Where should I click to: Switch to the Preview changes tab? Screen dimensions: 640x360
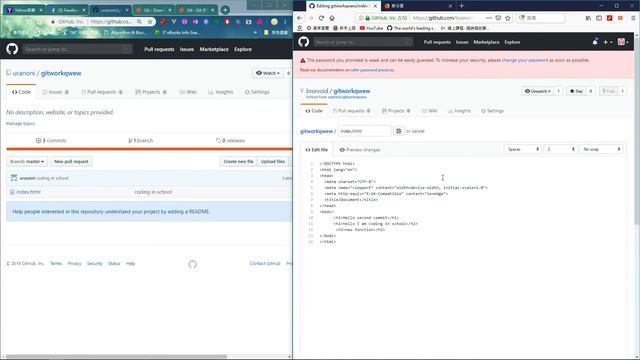(x=360, y=150)
